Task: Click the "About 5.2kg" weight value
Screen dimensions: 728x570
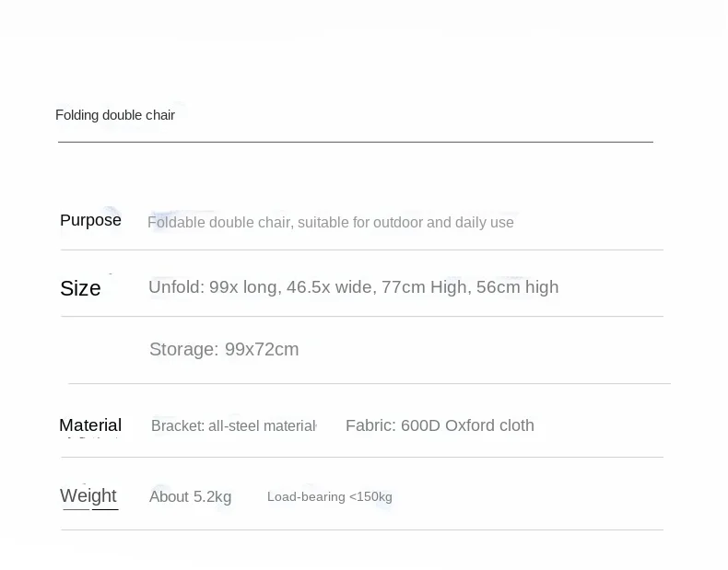Action: (x=191, y=497)
